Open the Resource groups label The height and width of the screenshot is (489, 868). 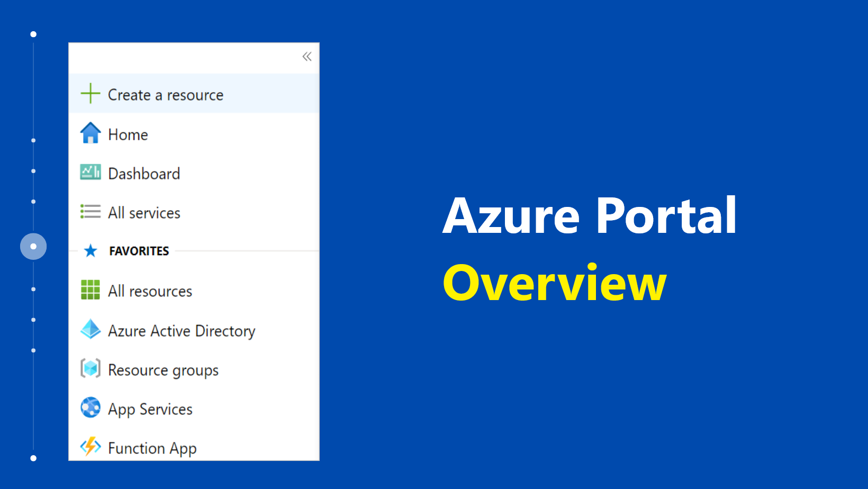[x=163, y=370]
